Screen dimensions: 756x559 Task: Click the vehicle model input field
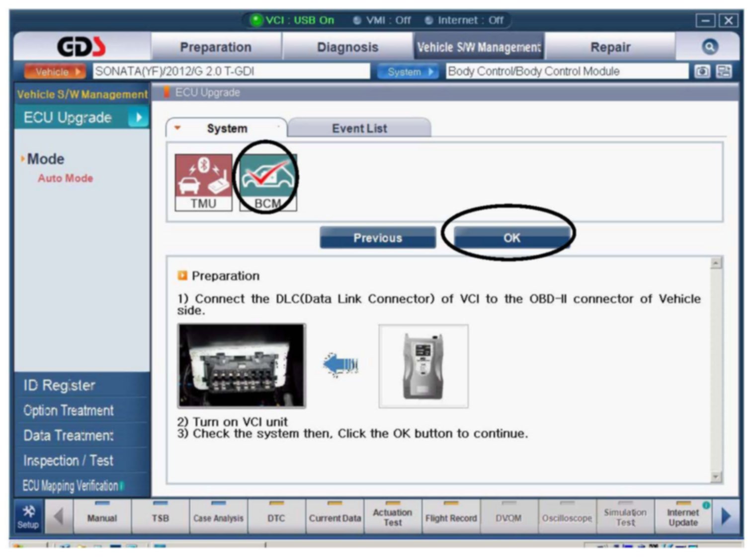click(231, 72)
